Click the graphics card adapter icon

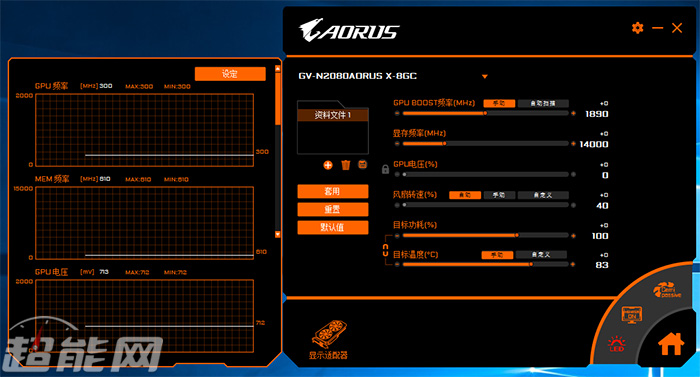pos(329,339)
